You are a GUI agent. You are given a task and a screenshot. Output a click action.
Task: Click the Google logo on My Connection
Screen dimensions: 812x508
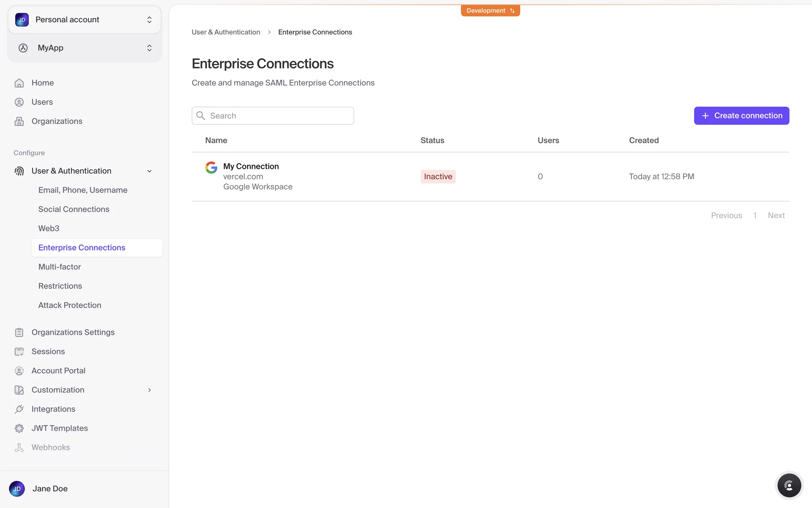point(211,167)
